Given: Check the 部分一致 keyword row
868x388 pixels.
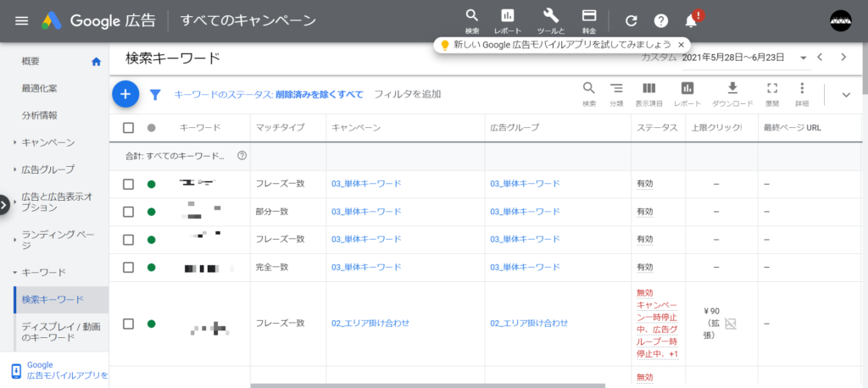Looking at the screenshot, I should click(129, 212).
